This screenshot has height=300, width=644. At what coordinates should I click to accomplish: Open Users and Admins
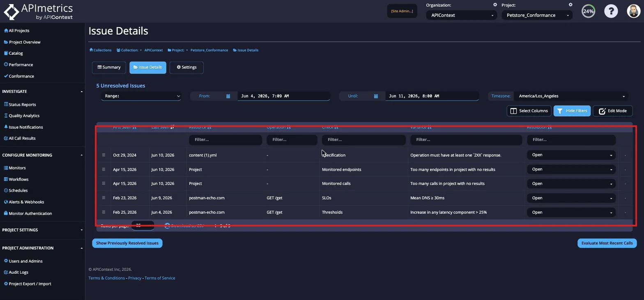pyautogui.click(x=23, y=261)
